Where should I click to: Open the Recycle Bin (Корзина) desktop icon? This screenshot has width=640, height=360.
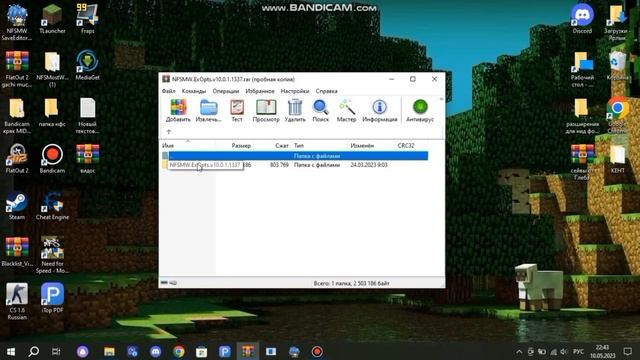(x=617, y=65)
